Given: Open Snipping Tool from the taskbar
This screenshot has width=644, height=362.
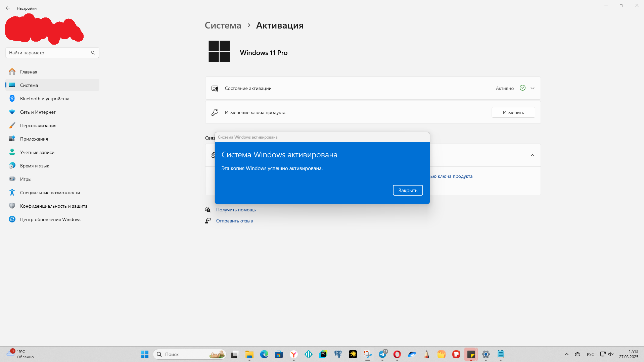Looking at the screenshot, I should pyautogui.click(x=368, y=354).
